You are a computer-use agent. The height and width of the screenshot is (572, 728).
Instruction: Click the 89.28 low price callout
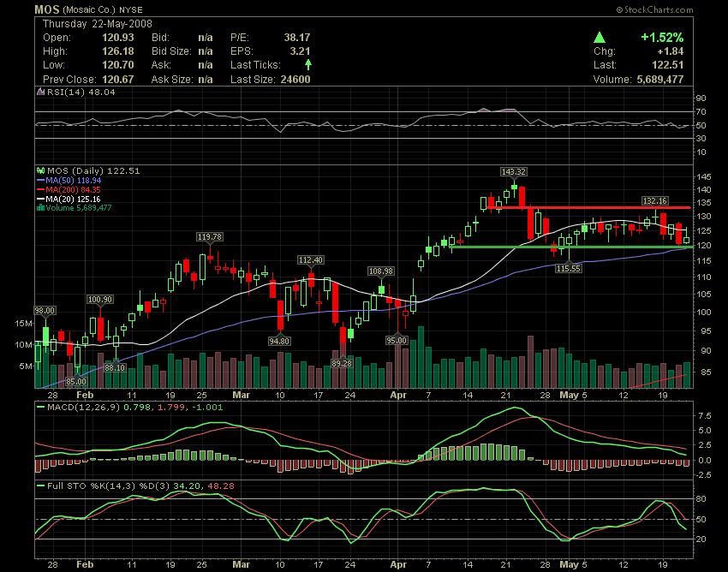[x=341, y=364]
